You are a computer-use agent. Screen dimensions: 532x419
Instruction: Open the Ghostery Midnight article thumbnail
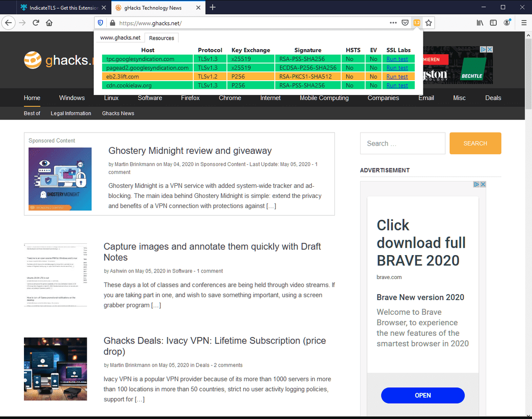tap(60, 179)
